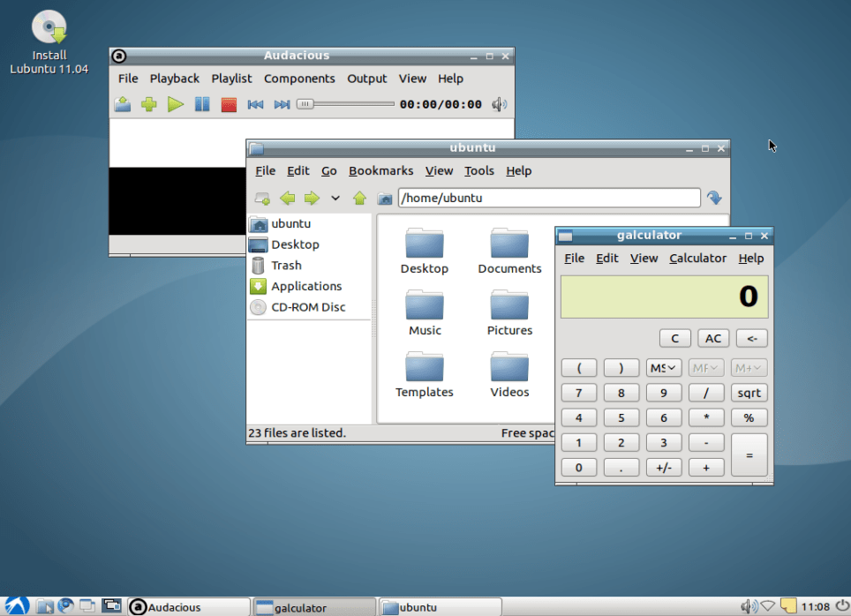Open the Audacious Playlist menu
851x616 pixels.
pos(232,79)
